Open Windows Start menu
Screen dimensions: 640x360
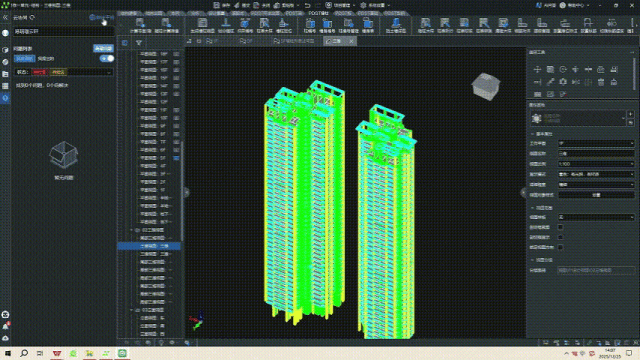(8, 353)
